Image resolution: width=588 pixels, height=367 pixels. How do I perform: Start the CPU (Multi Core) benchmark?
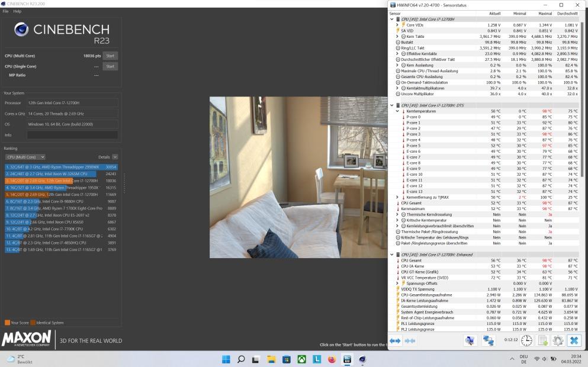point(110,56)
